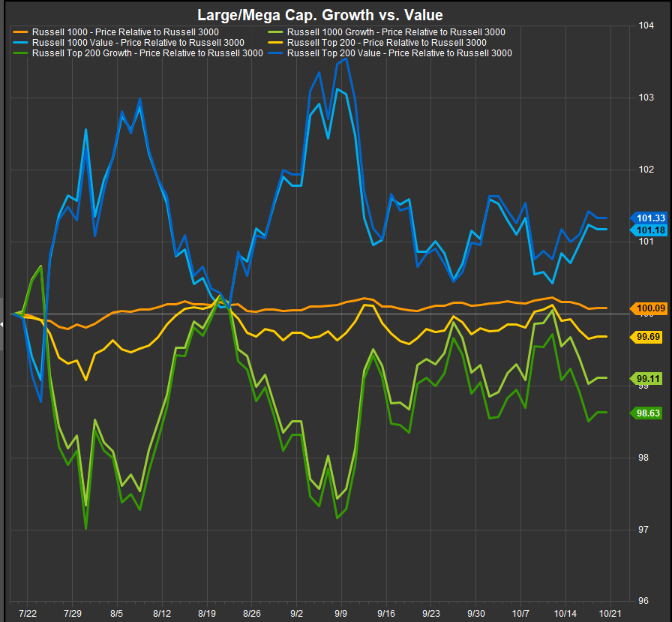Click the 8/12 date label
This screenshot has height=622, width=672.
click(x=162, y=614)
